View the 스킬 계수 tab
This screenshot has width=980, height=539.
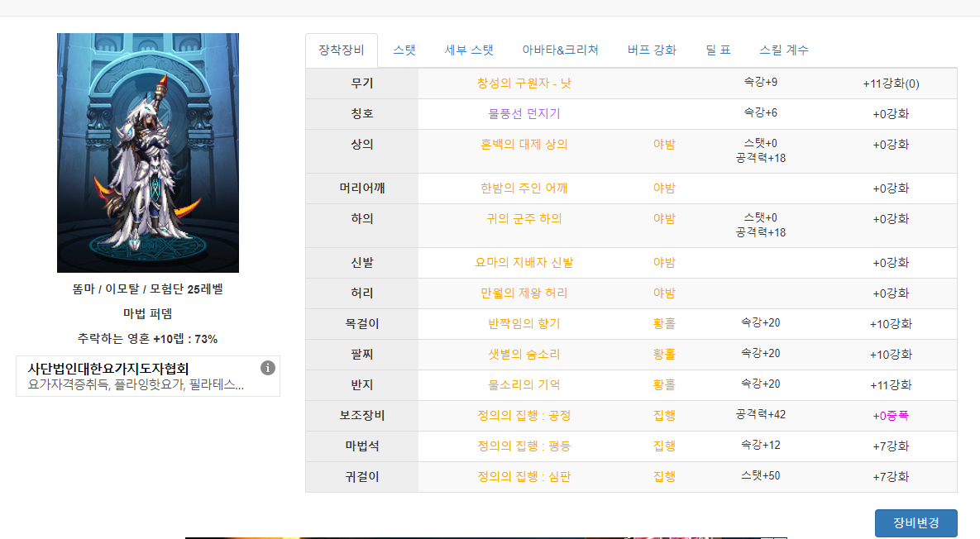[784, 50]
